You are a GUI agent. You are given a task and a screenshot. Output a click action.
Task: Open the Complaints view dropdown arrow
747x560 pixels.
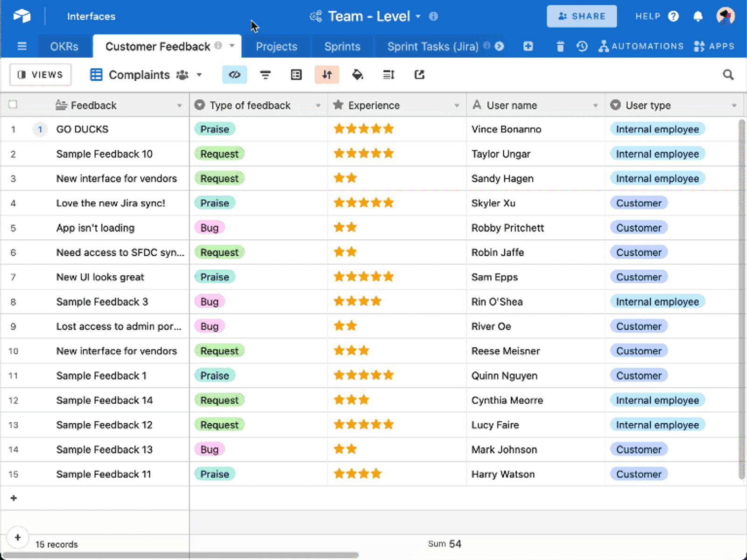(199, 75)
